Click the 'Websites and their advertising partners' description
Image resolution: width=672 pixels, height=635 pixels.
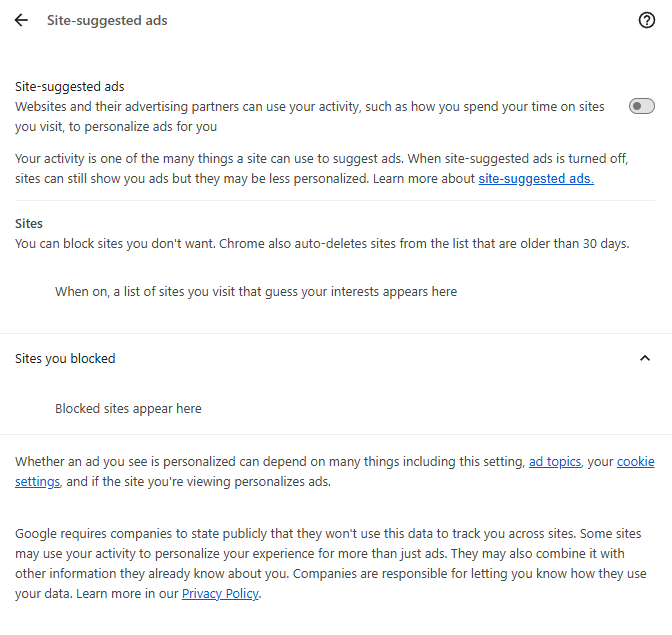[x=310, y=107]
